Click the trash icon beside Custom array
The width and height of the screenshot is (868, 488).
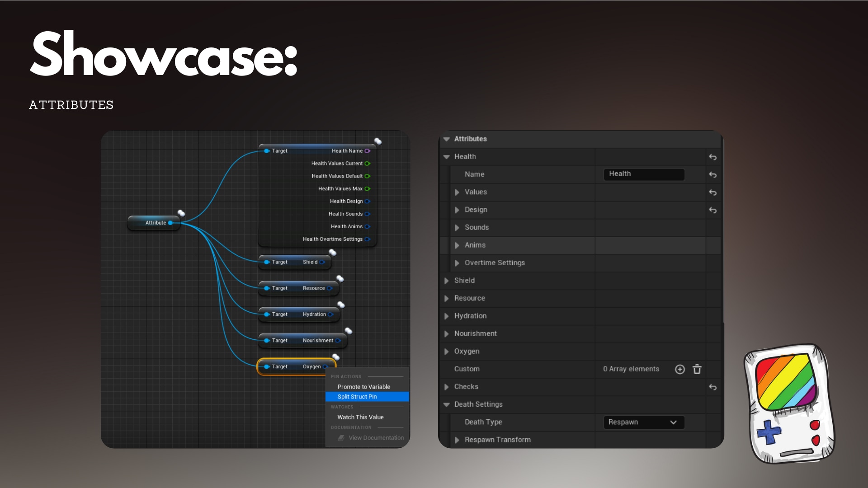click(x=697, y=369)
